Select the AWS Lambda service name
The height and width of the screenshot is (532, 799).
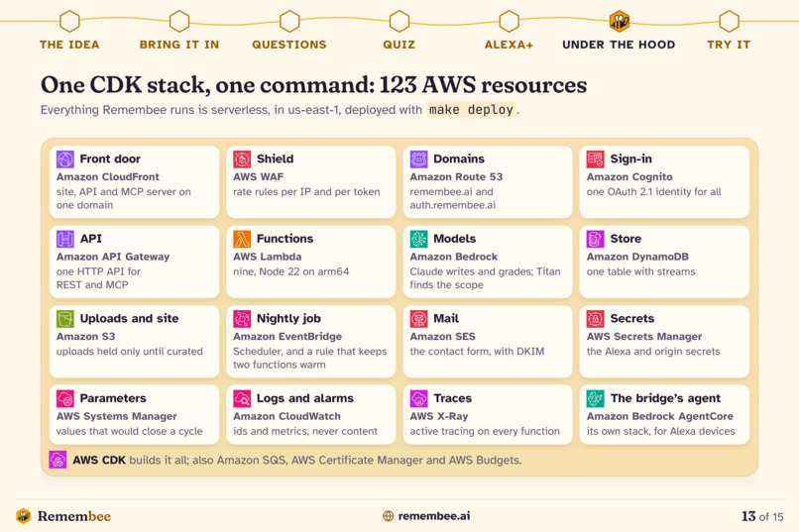267,257
